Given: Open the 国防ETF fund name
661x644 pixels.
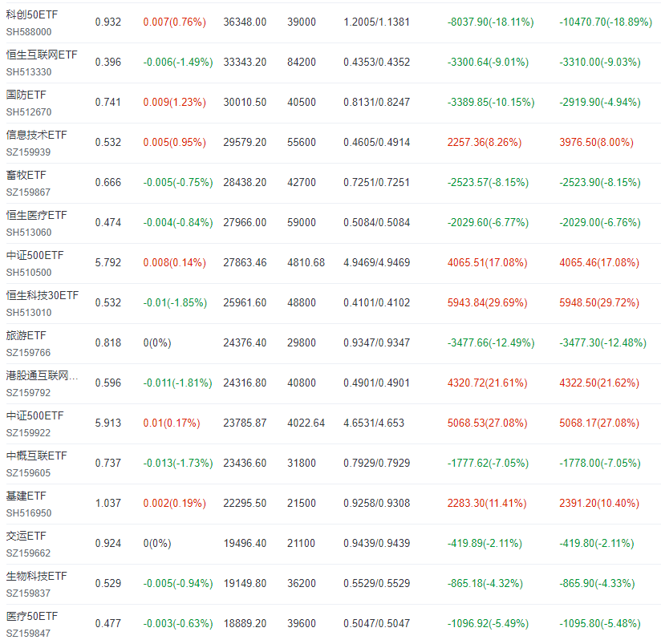Looking at the screenshot, I should coord(26,95).
